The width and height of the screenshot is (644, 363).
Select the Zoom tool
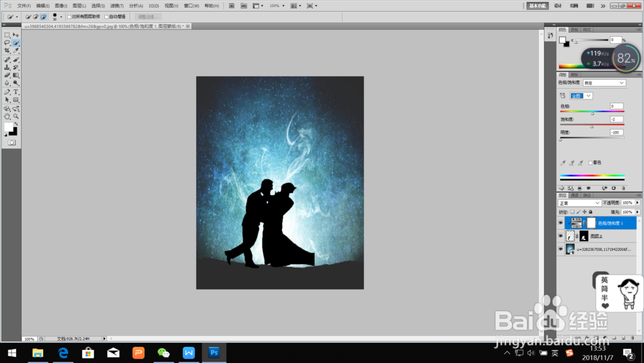click(15, 117)
